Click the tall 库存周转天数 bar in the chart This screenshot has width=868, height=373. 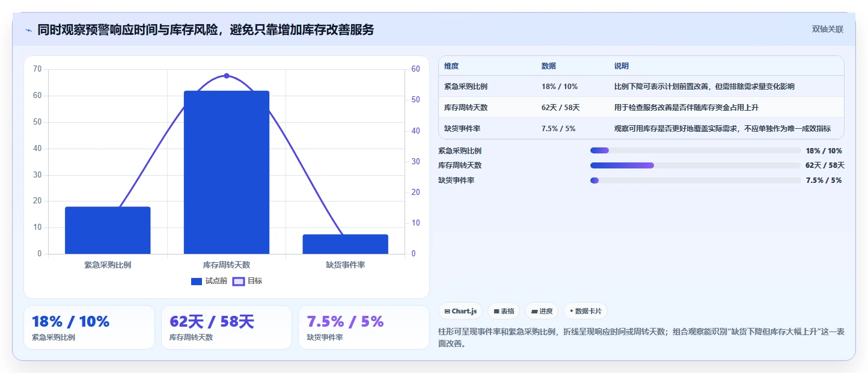[227, 173]
